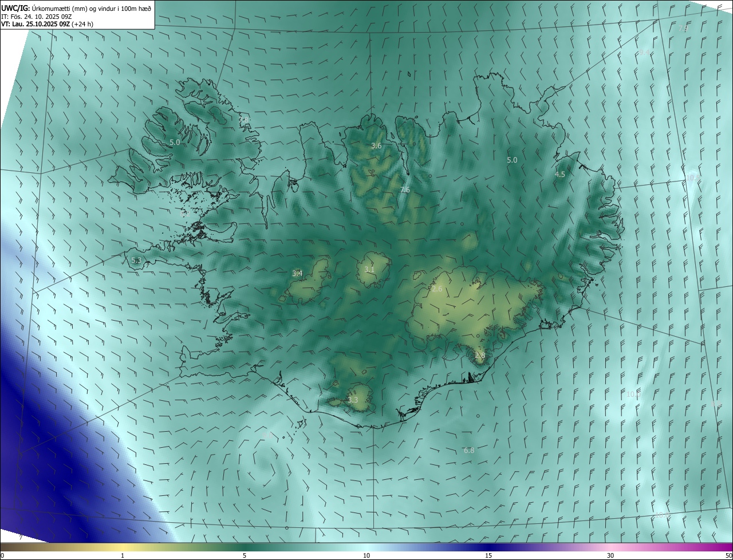
Task: Click the 4.5 precipitation value label
Action: 560,174
